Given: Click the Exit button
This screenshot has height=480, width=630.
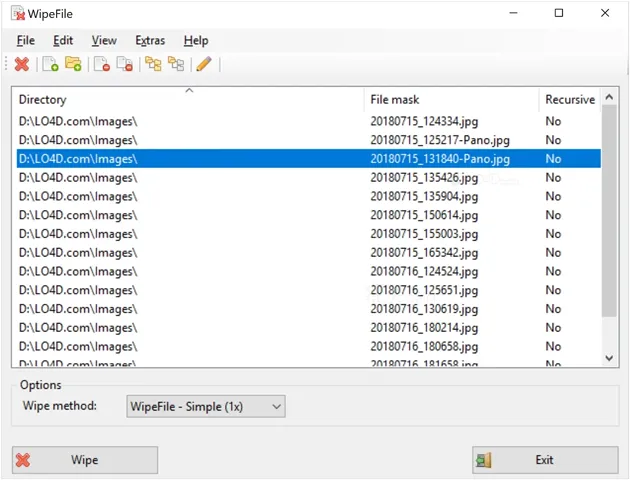Looking at the screenshot, I should [x=545, y=460].
